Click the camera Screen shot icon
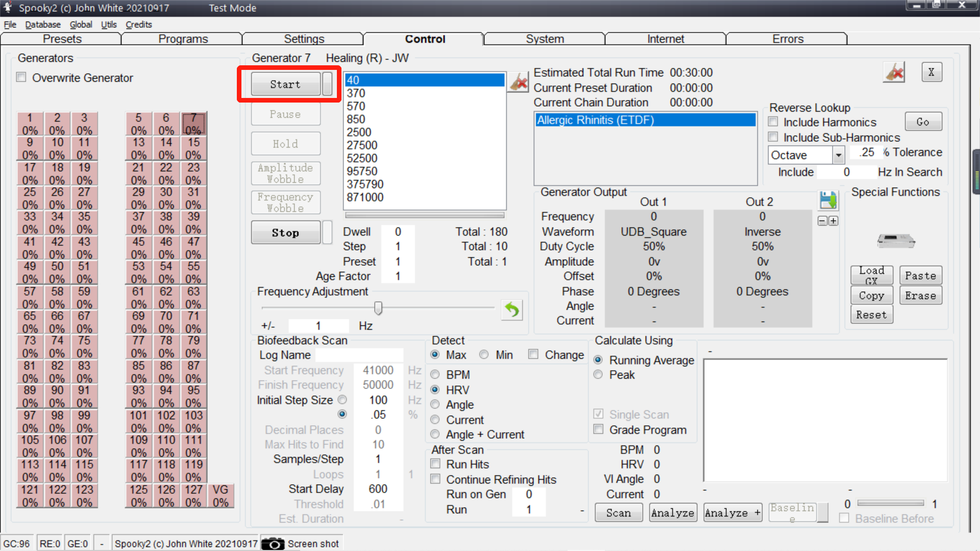The width and height of the screenshot is (980, 551). [x=273, y=544]
